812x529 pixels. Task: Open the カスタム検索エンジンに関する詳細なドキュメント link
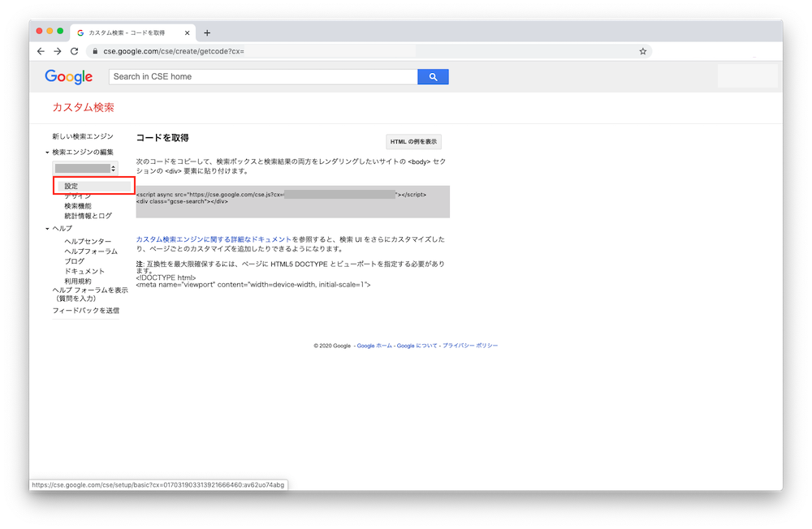point(214,239)
